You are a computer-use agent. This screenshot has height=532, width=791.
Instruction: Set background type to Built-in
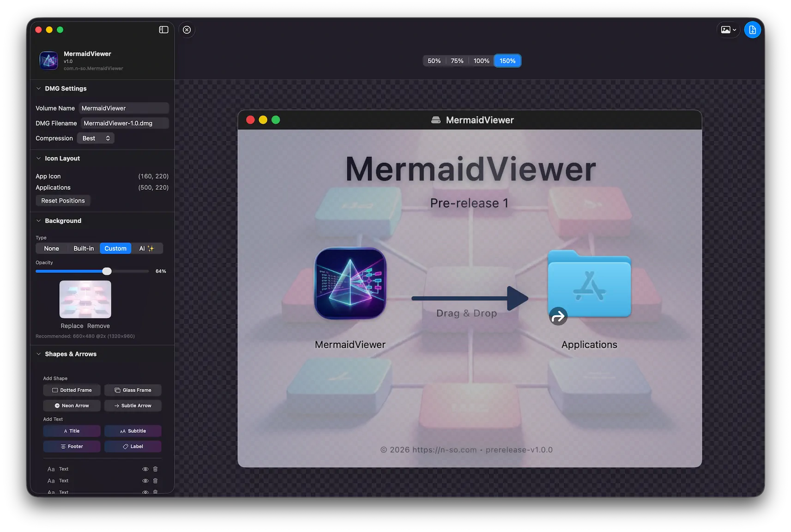click(84, 248)
